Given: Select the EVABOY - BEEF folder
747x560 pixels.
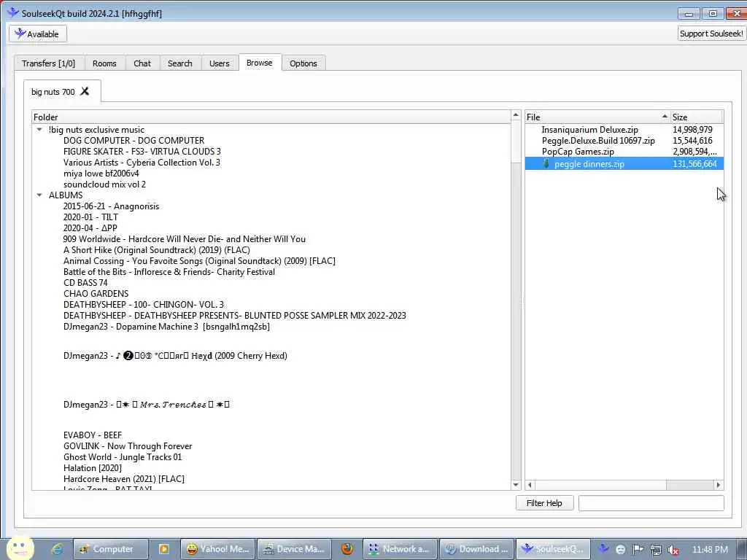Looking at the screenshot, I should pos(93,435).
